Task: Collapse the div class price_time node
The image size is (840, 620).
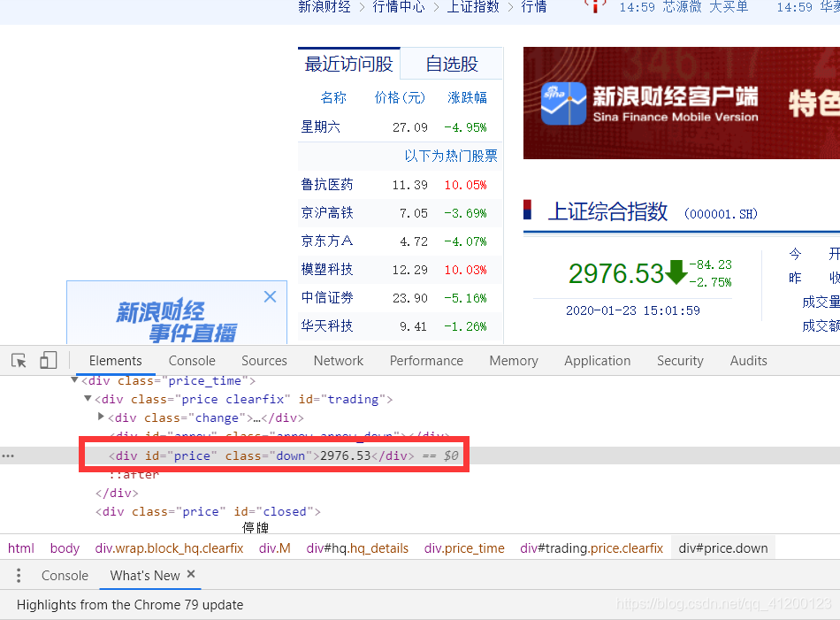Action: tap(74, 380)
